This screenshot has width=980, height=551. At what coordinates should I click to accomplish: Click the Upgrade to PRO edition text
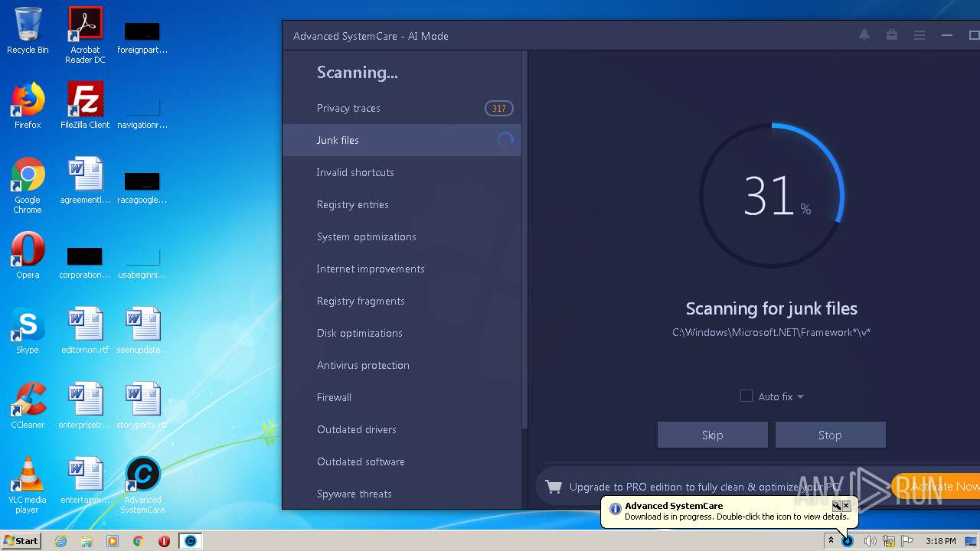(704, 487)
